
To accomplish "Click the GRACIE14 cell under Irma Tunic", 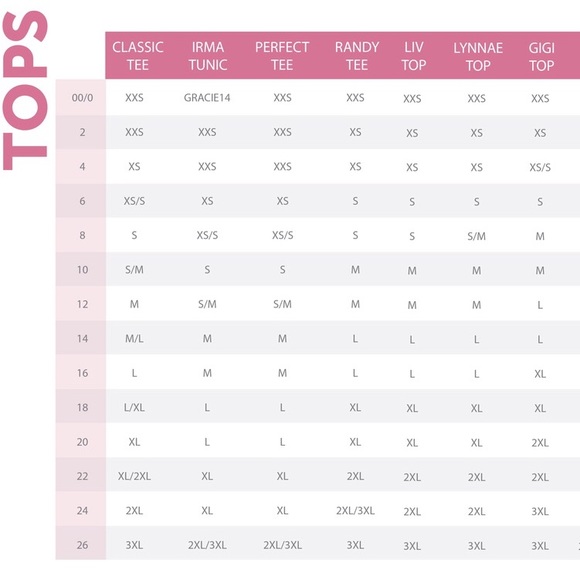I will click(x=207, y=98).
